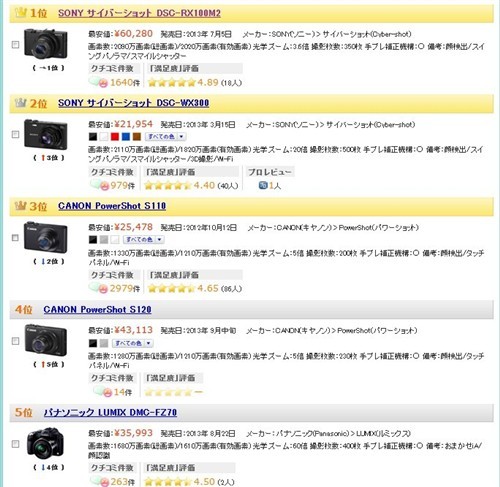500x487 pixels.
Task: Select the PowerShot S120 compare checkbox
Action: [15, 341]
